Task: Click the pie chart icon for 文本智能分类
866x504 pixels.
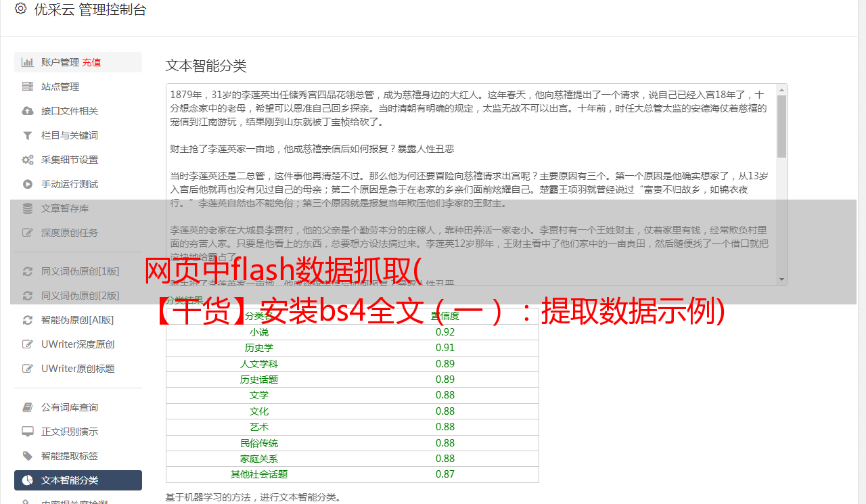Action: point(28,480)
